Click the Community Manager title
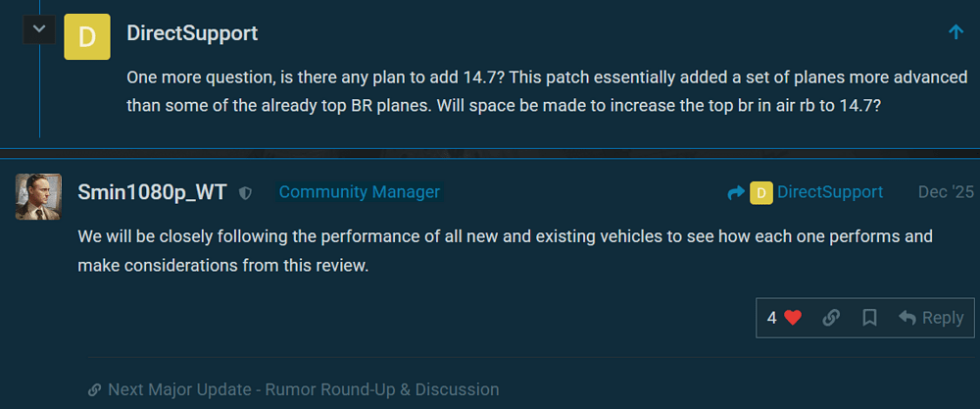This screenshot has height=409, width=980. [x=359, y=192]
